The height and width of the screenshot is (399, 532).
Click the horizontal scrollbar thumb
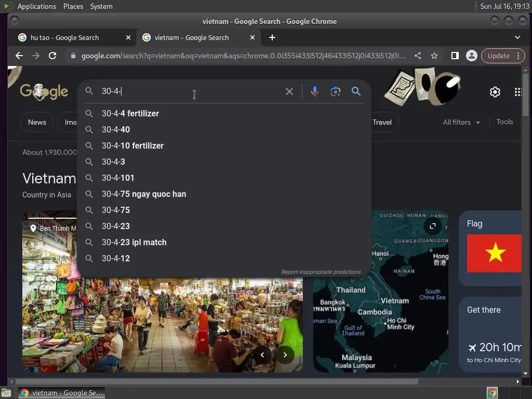tap(216, 382)
